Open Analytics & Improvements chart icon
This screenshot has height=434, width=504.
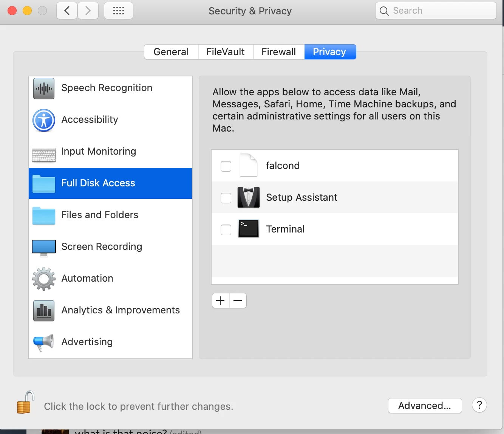click(x=44, y=311)
